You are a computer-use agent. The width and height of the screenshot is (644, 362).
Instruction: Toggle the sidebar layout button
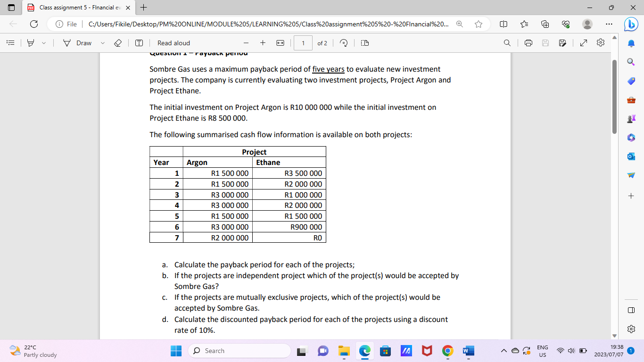click(x=631, y=310)
